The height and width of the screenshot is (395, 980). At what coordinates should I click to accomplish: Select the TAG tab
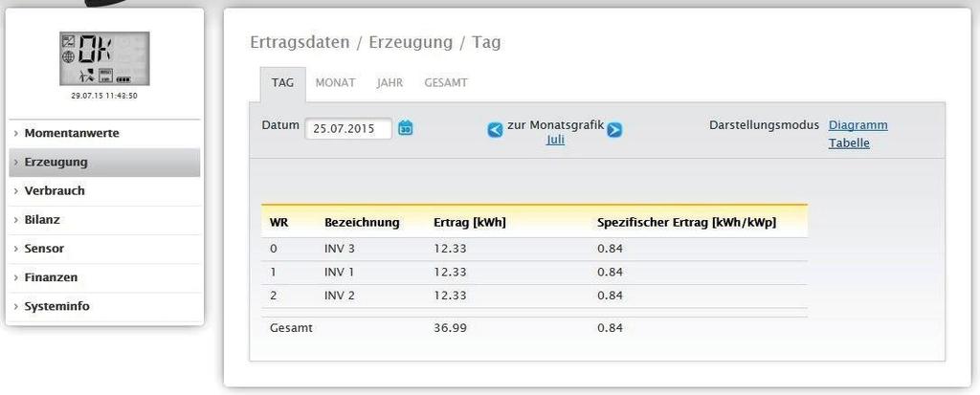tap(282, 83)
